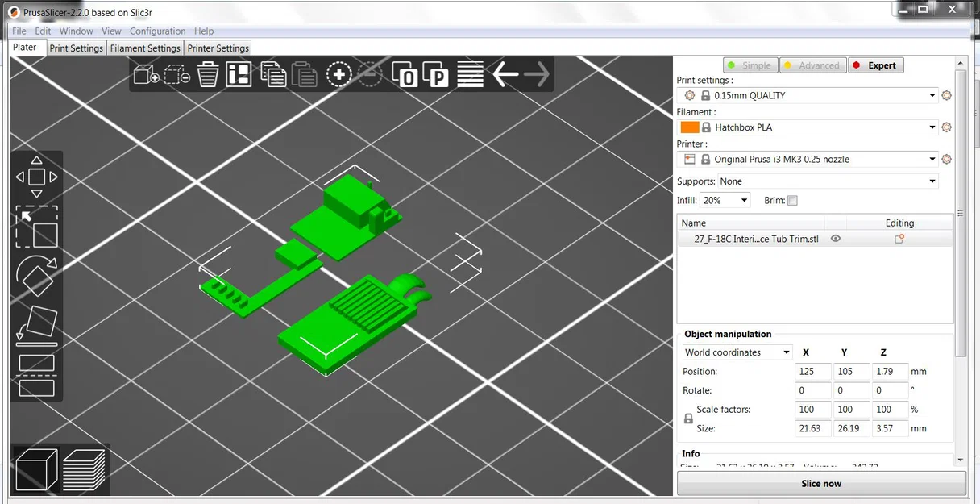
Task: Click the Split to parts icon
Action: [436, 75]
